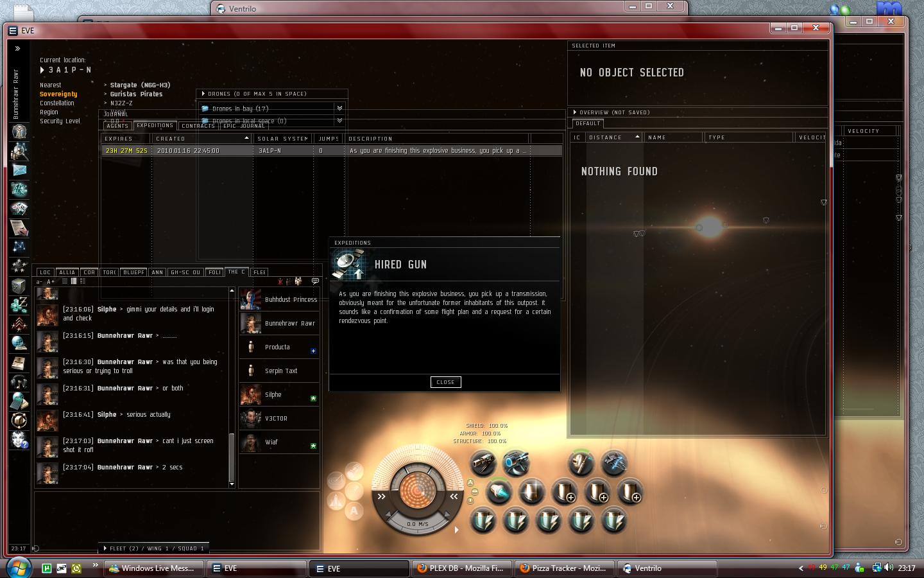
Task: Open Ventrilo from the Windows taskbar
Action: coord(667,568)
